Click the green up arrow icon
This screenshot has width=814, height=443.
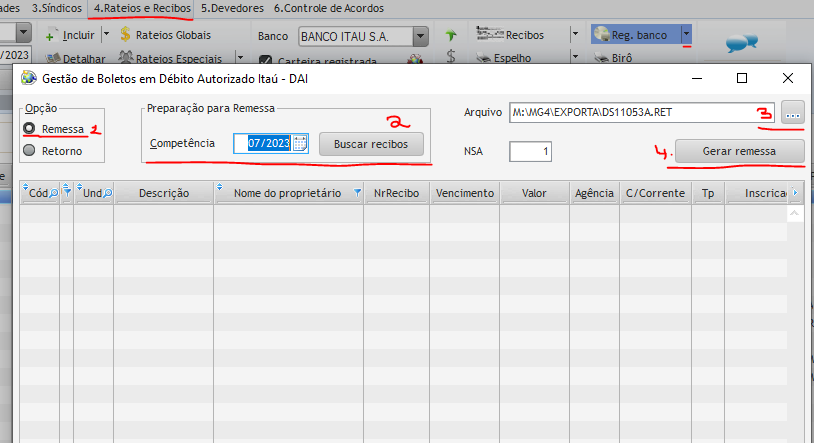pyautogui.click(x=451, y=35)
